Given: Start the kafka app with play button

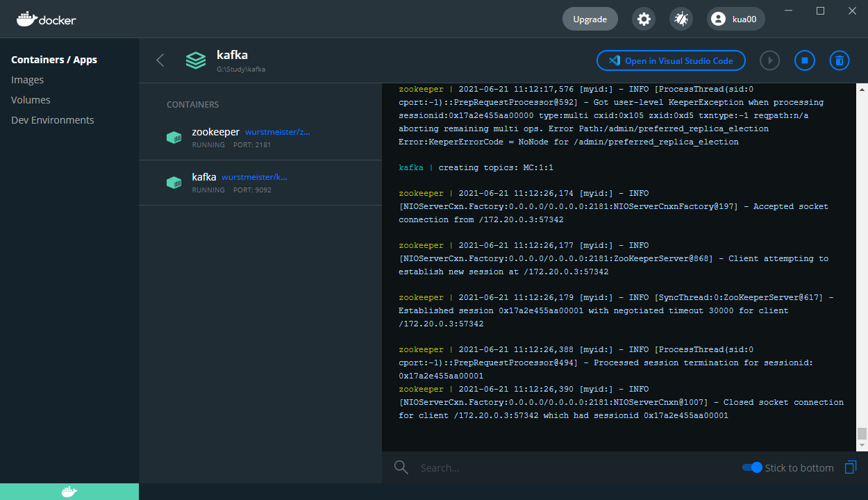Looking at the screenshot, I should coord(769,60).
